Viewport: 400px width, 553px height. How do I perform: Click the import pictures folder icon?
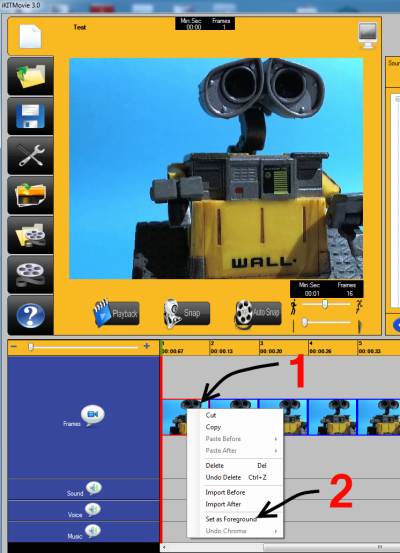point(31,195)
